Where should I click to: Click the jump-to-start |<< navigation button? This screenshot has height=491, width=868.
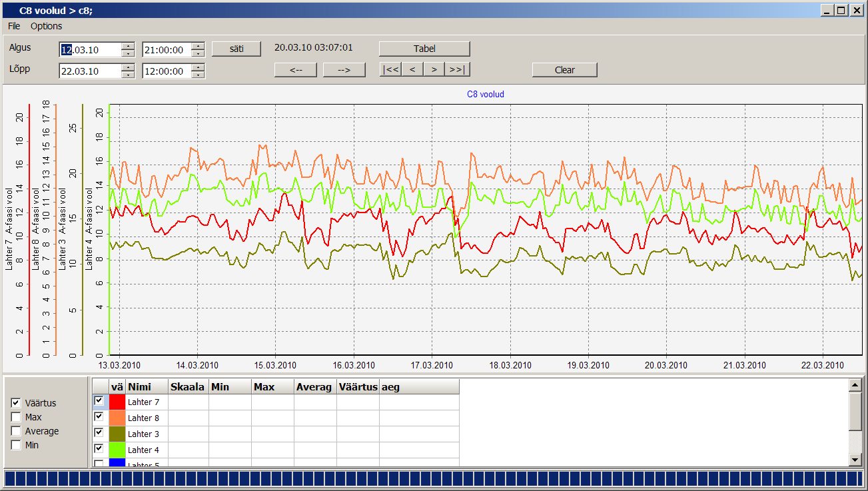(391, 69)
